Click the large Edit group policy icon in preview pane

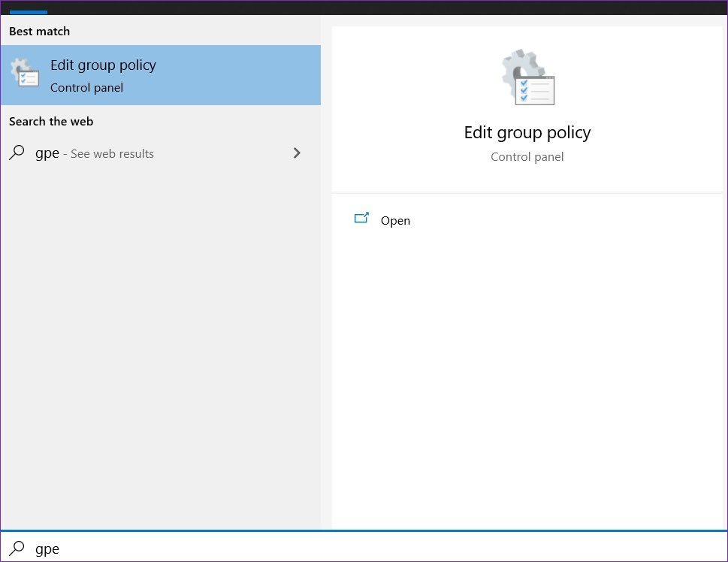pyautogui.click(x=528, y=77)
